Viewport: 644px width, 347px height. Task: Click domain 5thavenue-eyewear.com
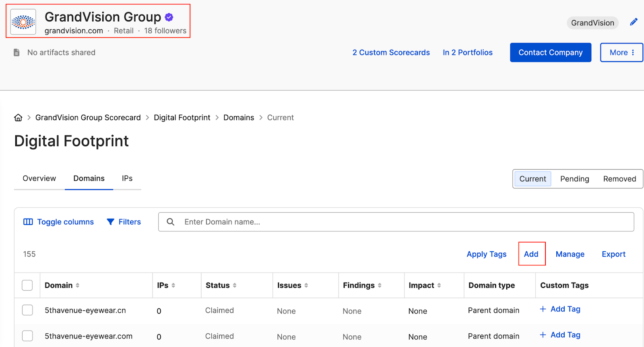[89, 336]
